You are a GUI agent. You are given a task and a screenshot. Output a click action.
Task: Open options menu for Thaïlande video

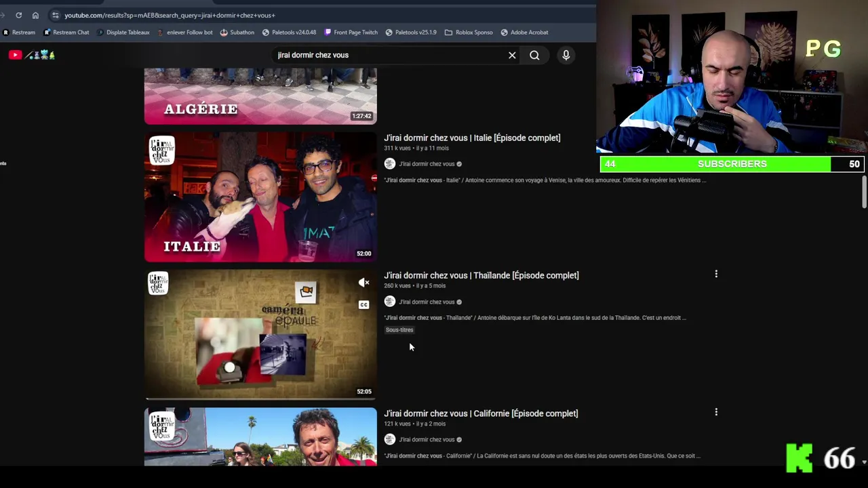[x=716, y=274]
